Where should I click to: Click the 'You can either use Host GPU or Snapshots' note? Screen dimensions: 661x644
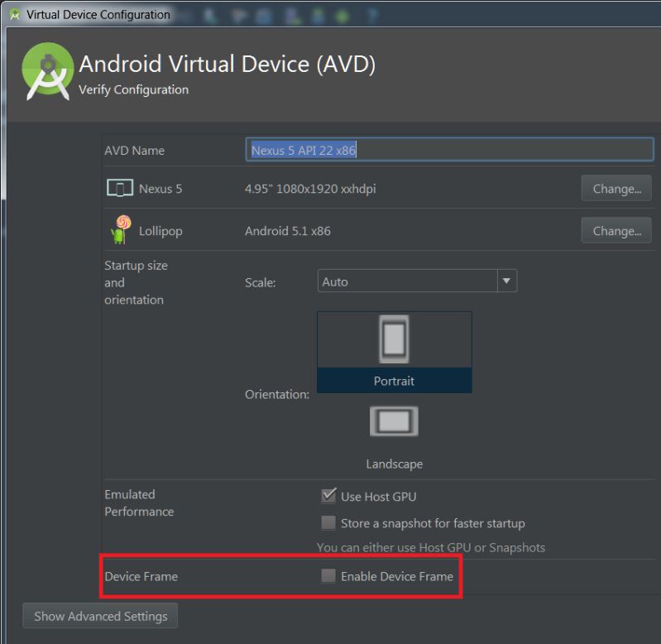click(x=431, y=547)
